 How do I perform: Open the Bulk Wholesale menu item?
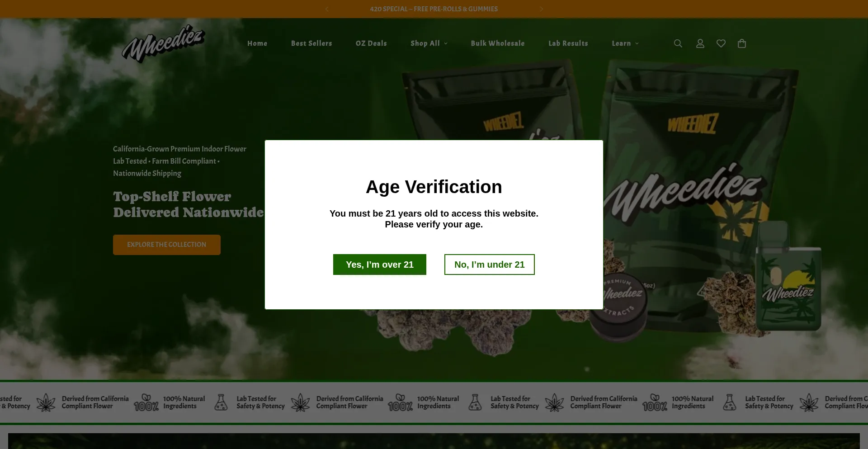coord(498,43)
